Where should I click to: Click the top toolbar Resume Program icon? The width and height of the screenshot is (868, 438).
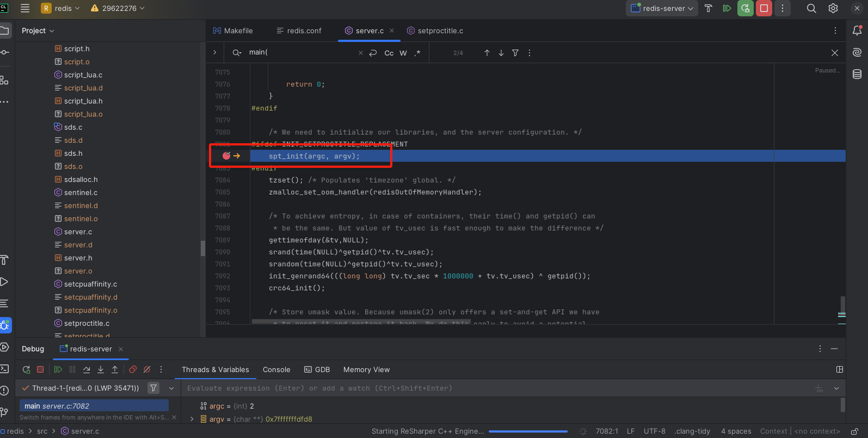click(x=727, y=8)
